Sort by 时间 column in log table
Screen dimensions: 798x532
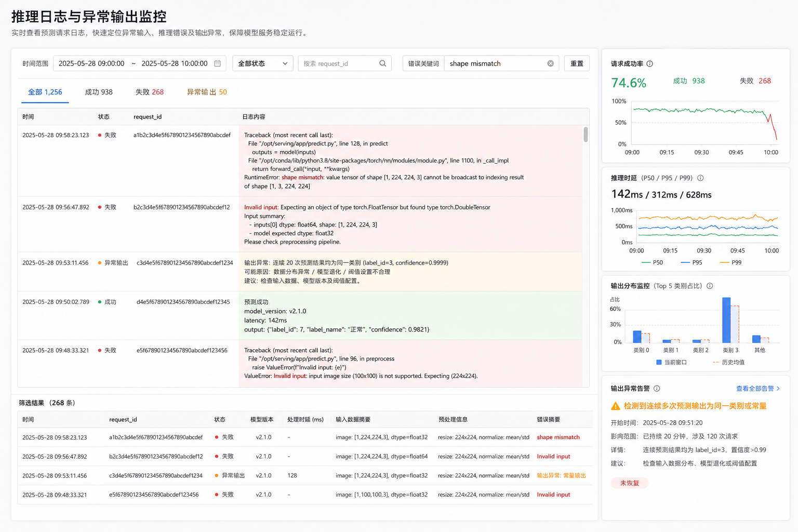point(28,117)
